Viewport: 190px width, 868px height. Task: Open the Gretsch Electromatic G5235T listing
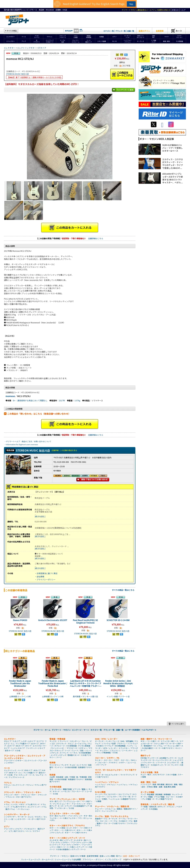pyautogui.click(x=53, y=620)
